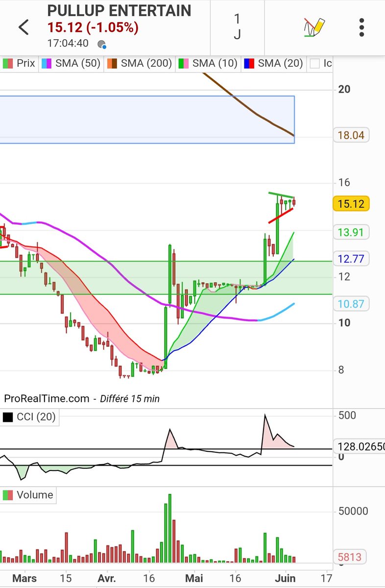This screenshot has width=385, height=588.
Task: Open the Volume indicator label
Action: 28,495
